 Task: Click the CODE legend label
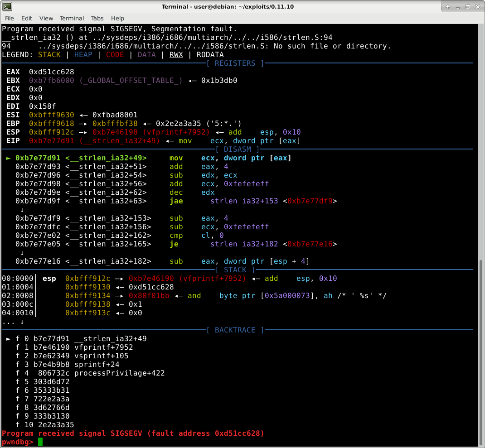[115, 54]
